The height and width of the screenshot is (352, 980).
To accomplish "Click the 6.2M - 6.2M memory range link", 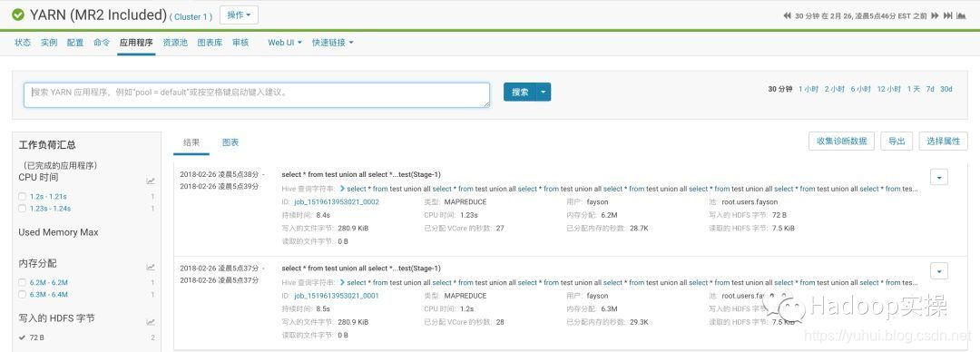I will [49, 283].
